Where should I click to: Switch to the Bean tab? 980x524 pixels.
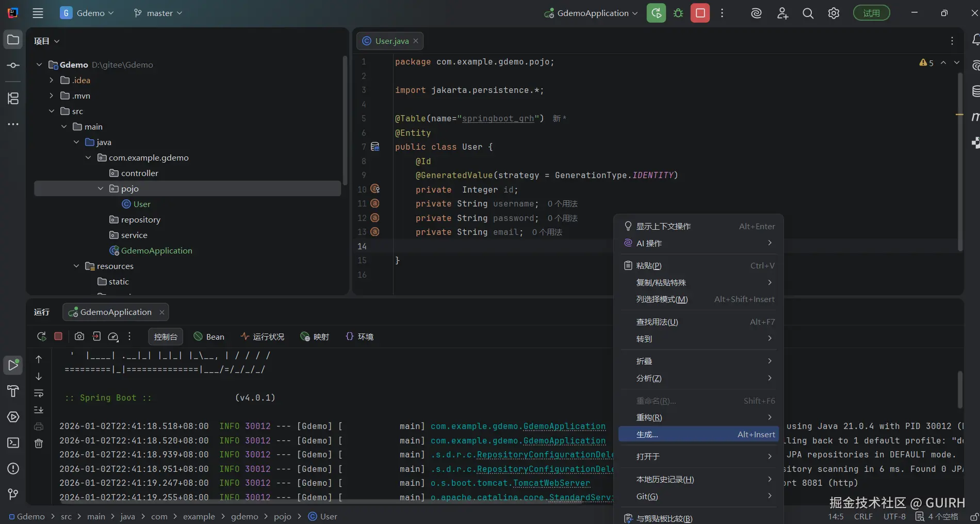click(x=209, y=337)
